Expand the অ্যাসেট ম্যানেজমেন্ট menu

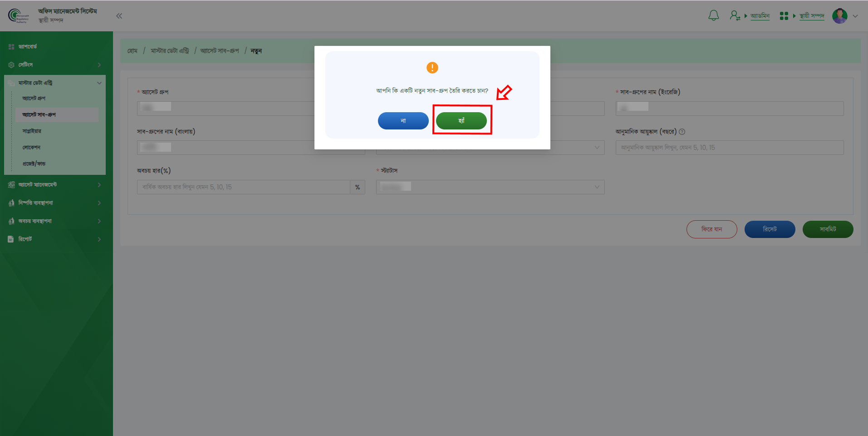[x=54, y=185]
